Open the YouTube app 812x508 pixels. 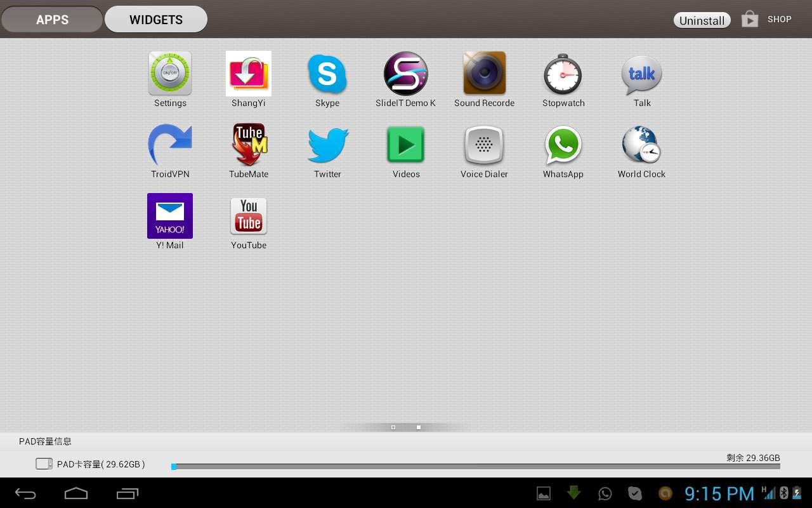249,217
